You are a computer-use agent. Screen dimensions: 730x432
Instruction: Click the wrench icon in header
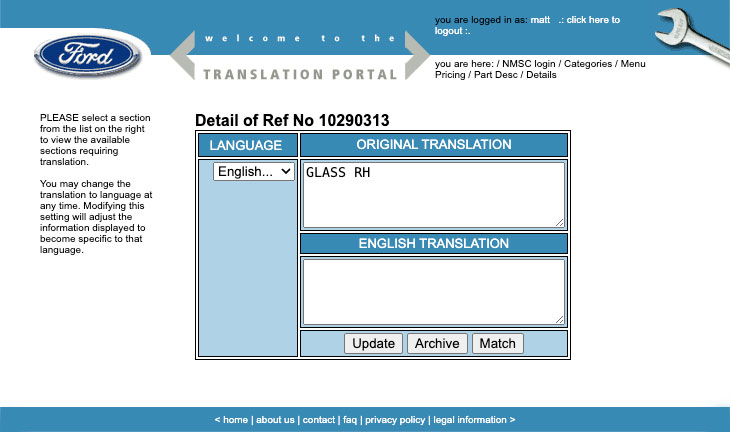click(692, 38)
